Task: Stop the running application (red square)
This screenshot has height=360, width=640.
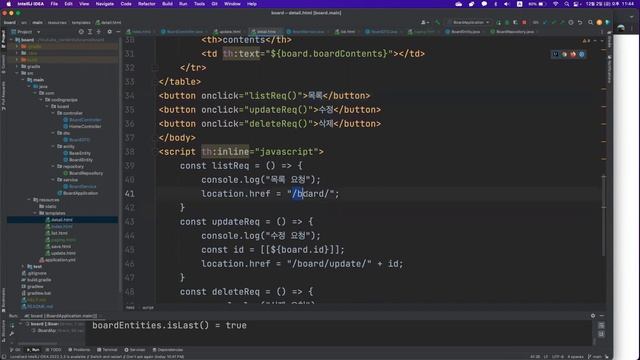Action: pyautogui.click(x=524, y=22)
